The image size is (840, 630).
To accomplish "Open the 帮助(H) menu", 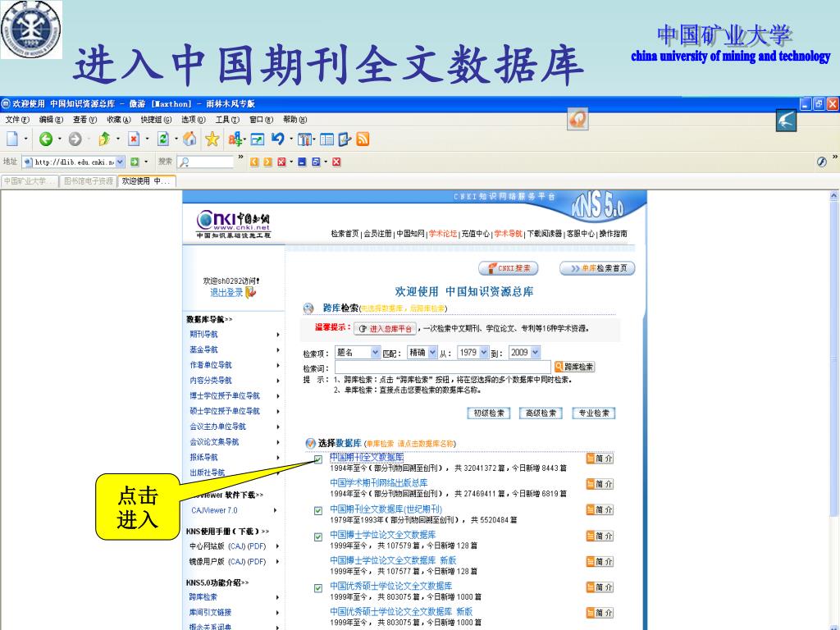I will pos(294,120).
